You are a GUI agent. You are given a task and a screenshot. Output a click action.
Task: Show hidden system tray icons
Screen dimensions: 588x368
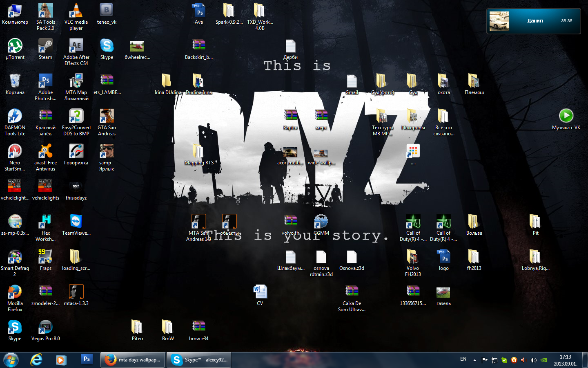(x=474, y=360)
